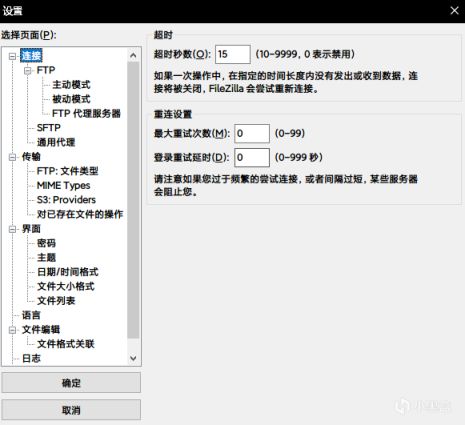The image size is (465, 425).
Task: Click the tree scrollbar down arrow
Action: pyautogui.click(x=133, y=358)
